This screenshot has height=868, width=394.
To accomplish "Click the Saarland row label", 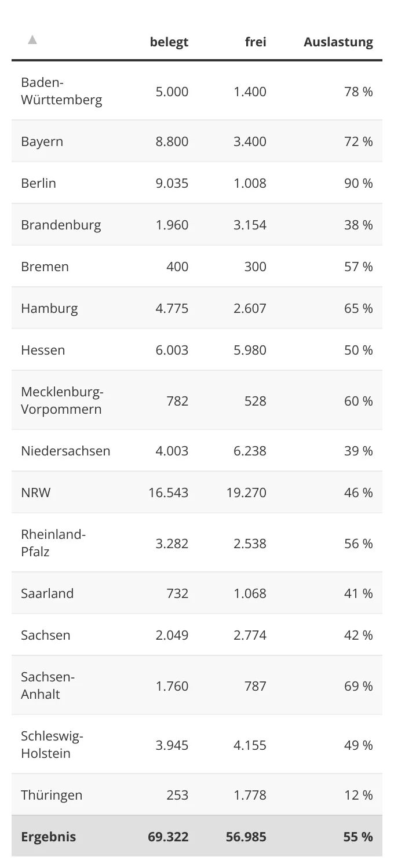I will (48, 594).
